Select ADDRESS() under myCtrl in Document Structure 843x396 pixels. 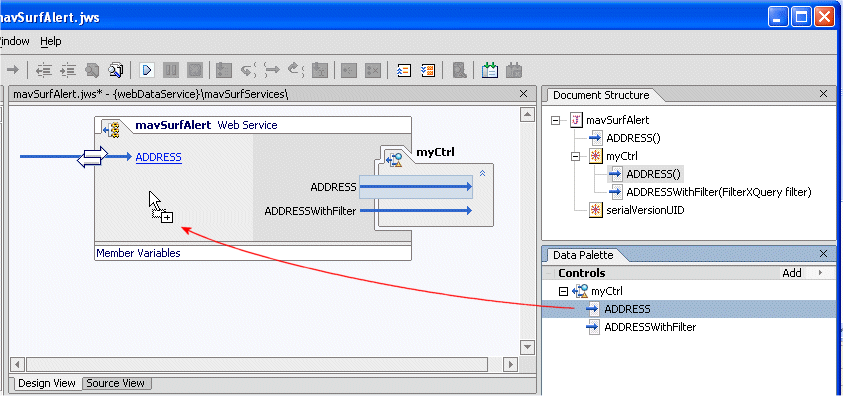tap(654, 174)
